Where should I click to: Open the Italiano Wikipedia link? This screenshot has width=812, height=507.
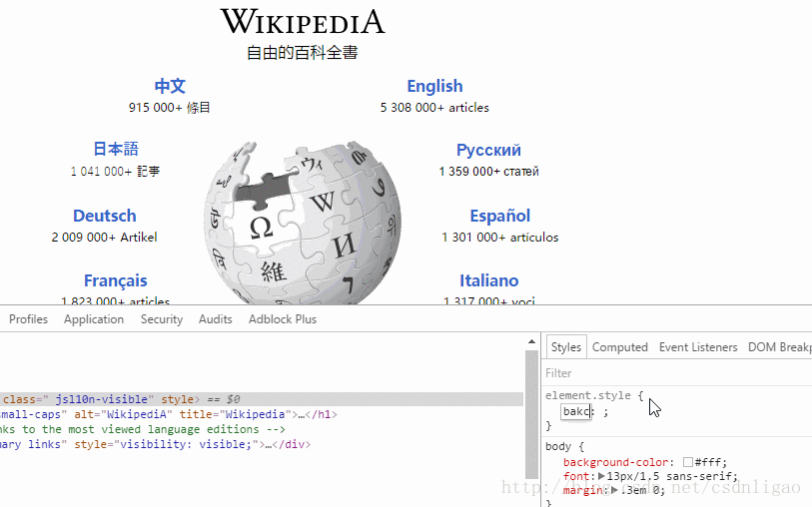coord(488,280)
